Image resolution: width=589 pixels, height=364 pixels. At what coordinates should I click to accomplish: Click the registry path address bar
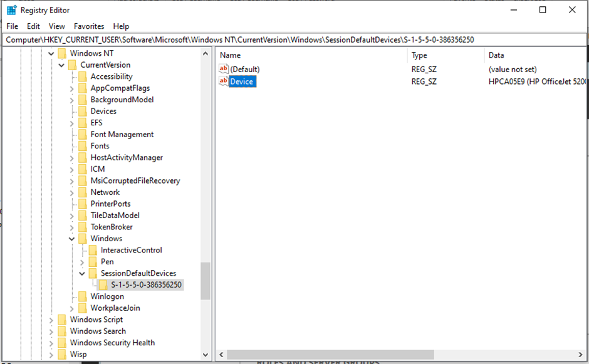pos(294,39)
